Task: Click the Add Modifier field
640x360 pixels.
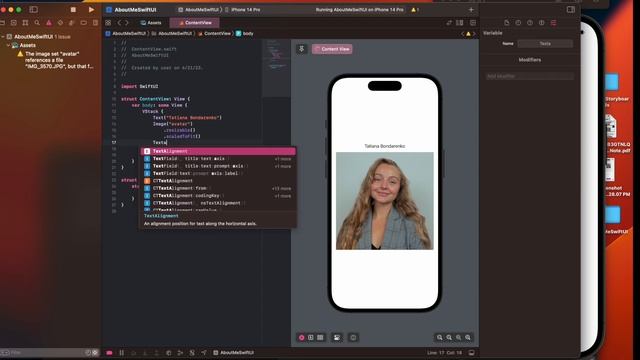Action: pyautogui.click(x=529, y=76)
